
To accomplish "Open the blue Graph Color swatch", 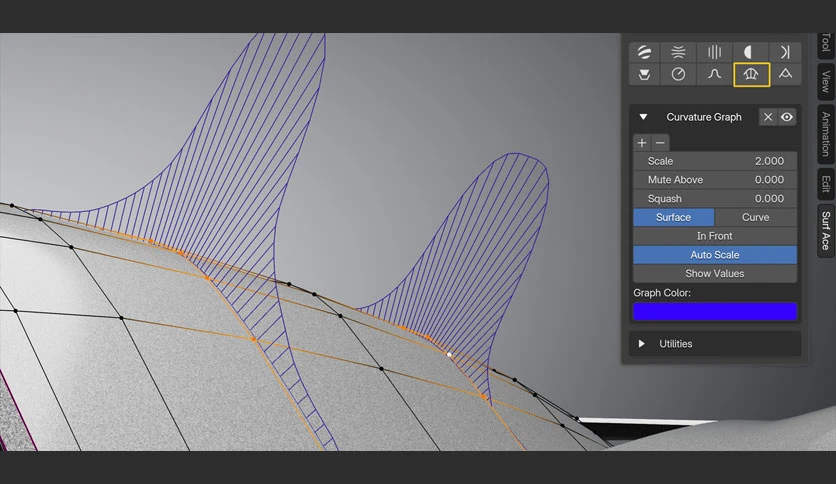I will coord(715,311).
